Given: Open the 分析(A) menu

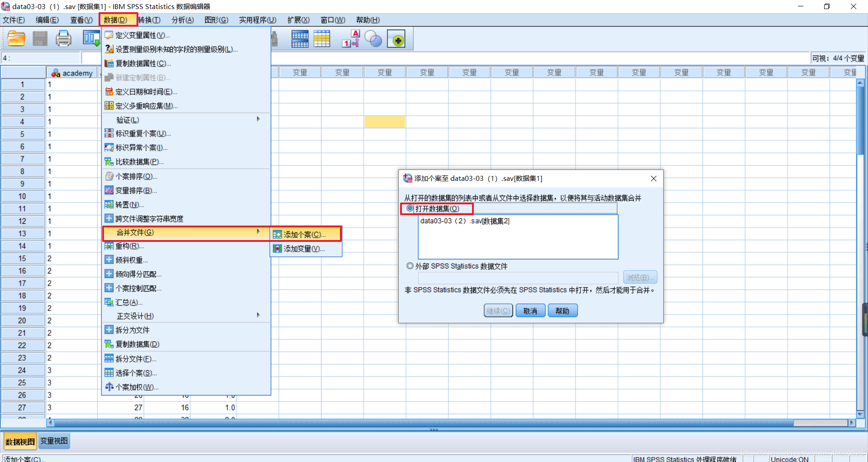Looking at the screenshot, I should (x=183, y=20).
